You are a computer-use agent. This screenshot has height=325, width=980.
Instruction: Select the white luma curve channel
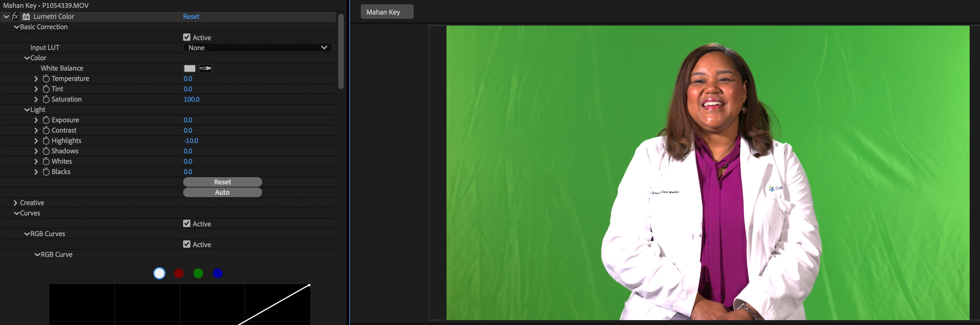tap(159, 273)
